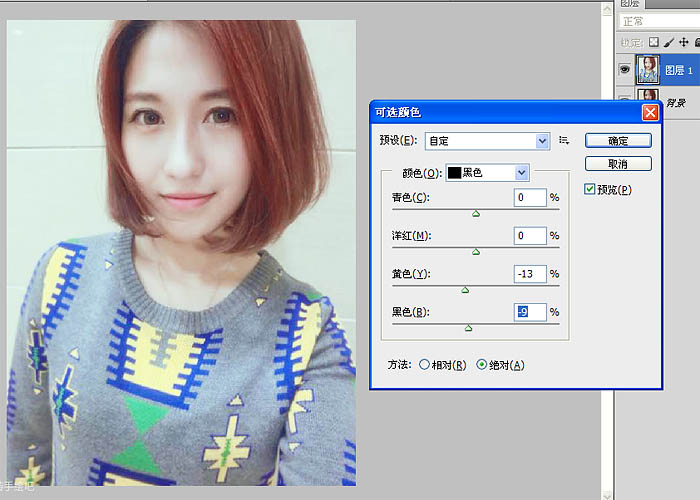This screenshot has height=500, width=700.
Task: Close the 可选颜色 dialog
Action: tap(649, 113)
